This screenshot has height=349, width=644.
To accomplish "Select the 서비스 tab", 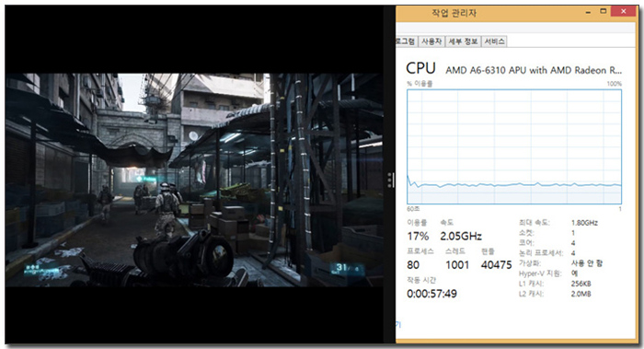I will point(494,41).
